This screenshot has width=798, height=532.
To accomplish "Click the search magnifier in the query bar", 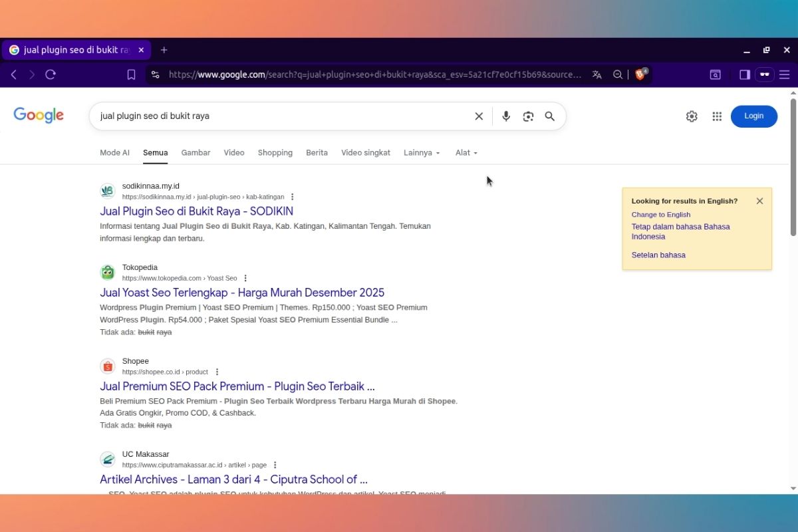I will point(549,116).
